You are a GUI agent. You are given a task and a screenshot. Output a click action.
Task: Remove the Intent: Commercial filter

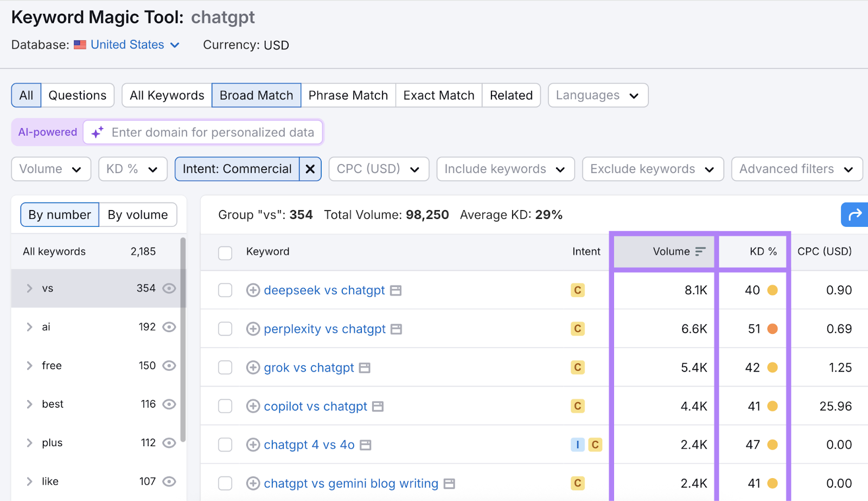point(310,169)
